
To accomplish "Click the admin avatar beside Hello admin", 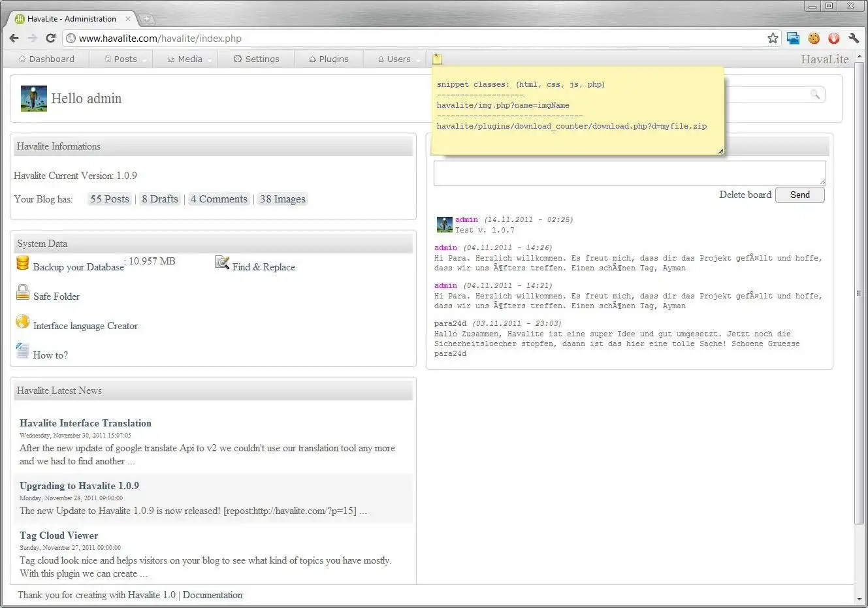I will pyautogui.click(x=34, y=99).
